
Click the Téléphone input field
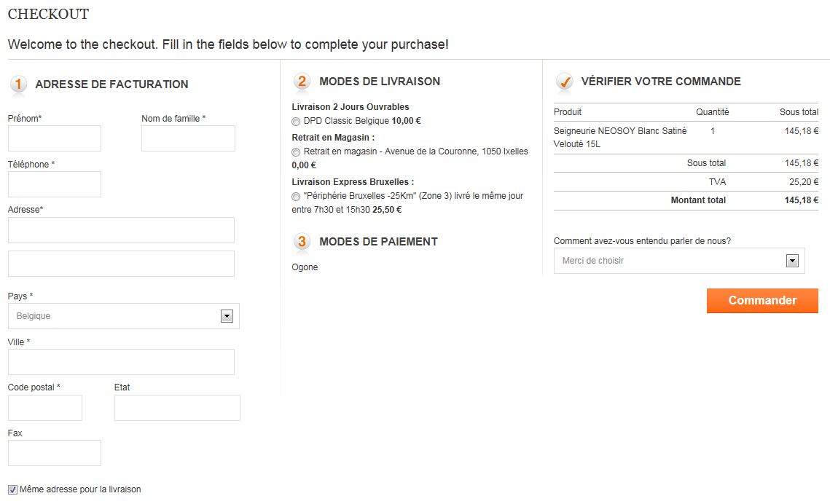pyautogui.click(x=55, y=184)
